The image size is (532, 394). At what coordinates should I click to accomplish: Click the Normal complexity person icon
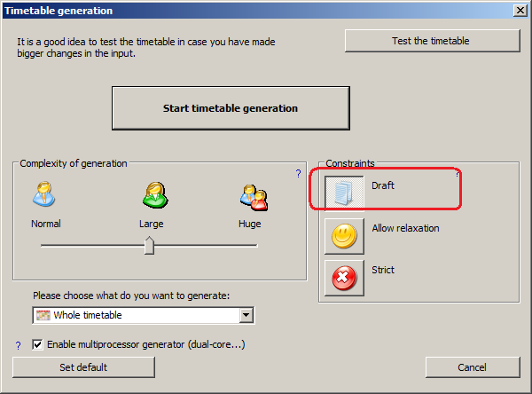coord(44,195)
